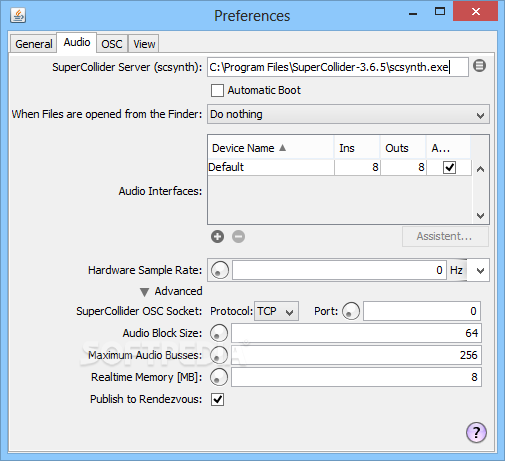Click the Outs value of Default device

pyautogui.click(x=403, y=167)
